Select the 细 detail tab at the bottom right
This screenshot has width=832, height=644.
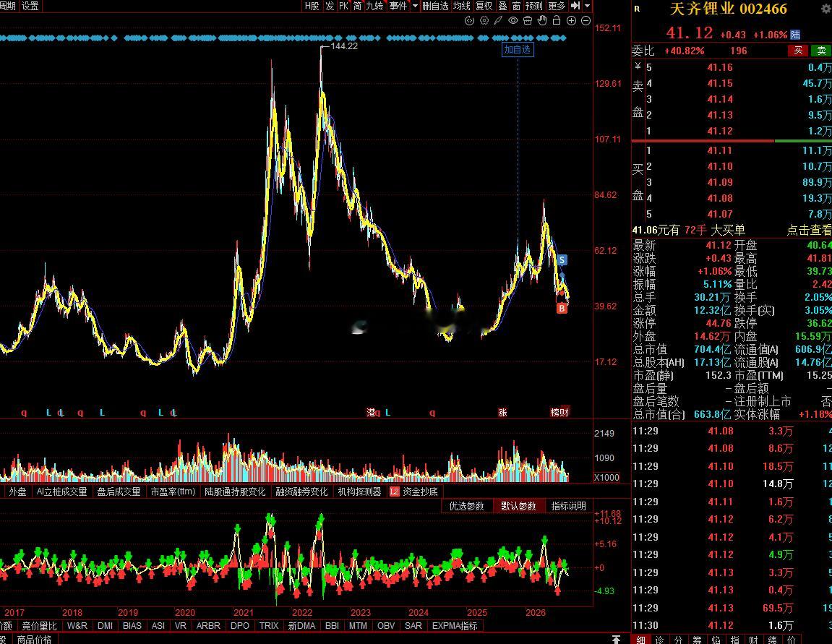pos(640,639)
